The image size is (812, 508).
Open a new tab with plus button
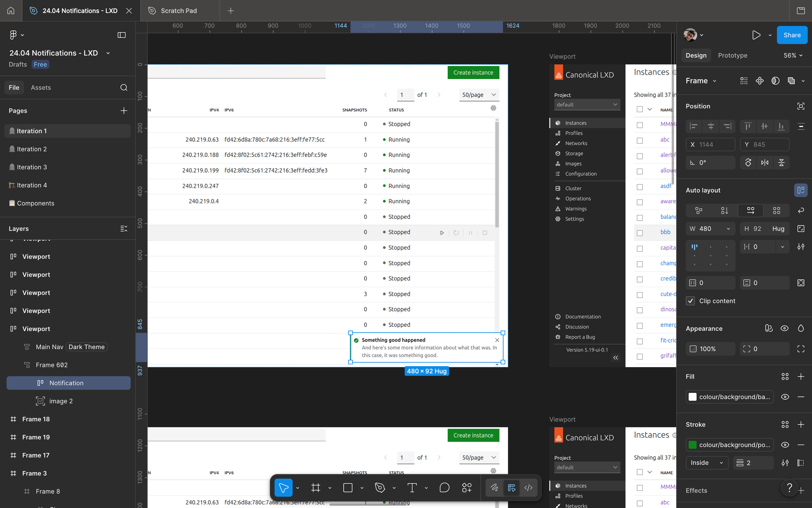(231, 11)
